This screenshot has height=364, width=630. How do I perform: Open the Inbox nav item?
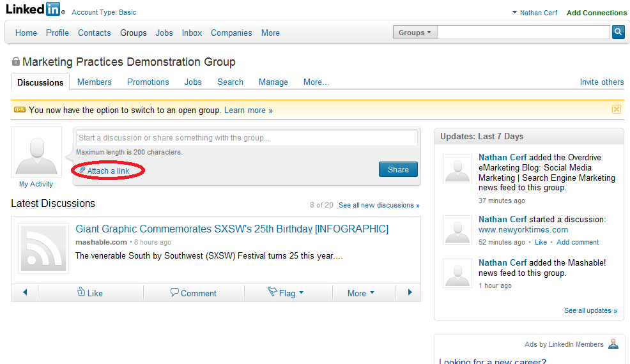coord(192,33)
